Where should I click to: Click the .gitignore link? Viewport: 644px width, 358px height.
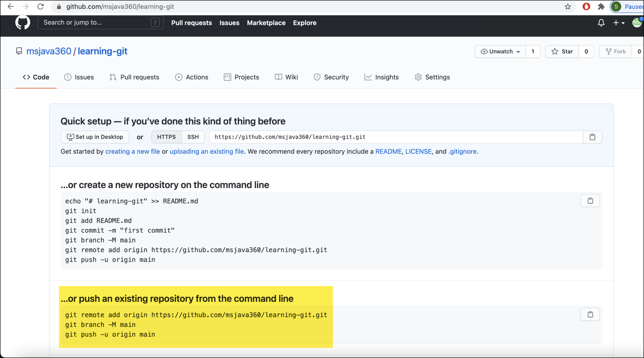pyautogui.click(x=462, y=151)
